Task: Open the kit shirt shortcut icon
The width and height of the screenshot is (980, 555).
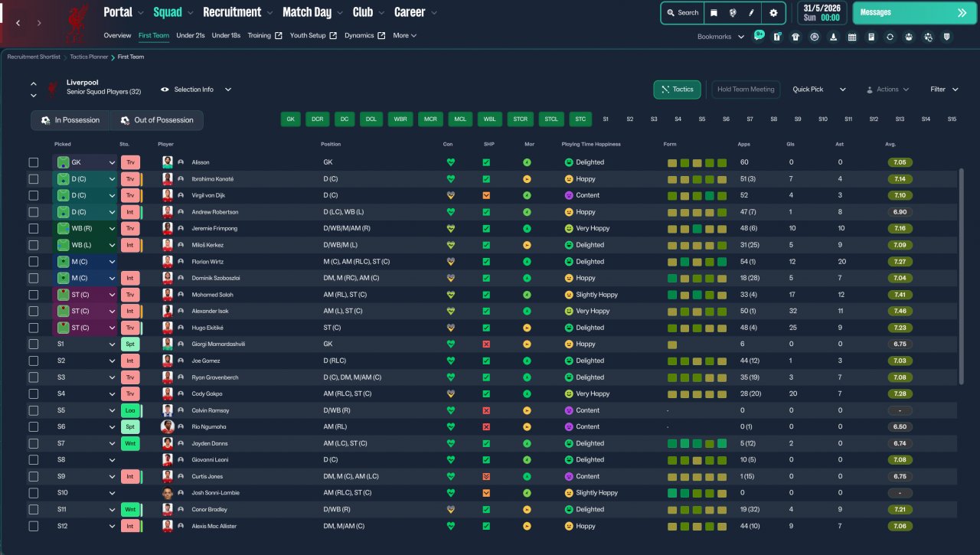Action: [x=795, y=37]
